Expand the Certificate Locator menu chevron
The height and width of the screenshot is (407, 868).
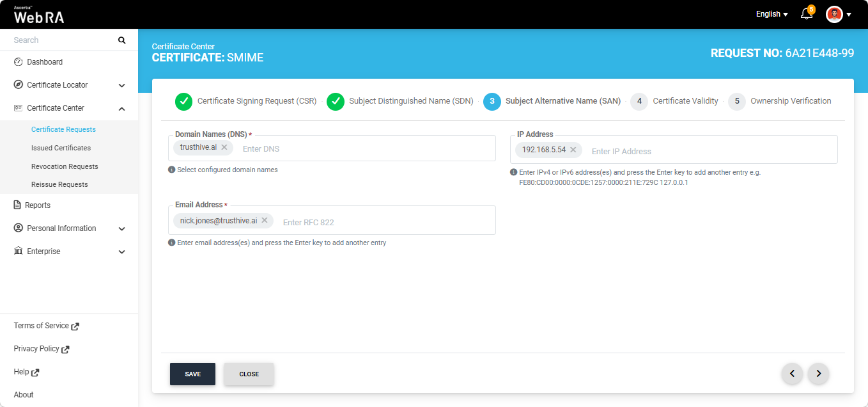tap(122, 85)
